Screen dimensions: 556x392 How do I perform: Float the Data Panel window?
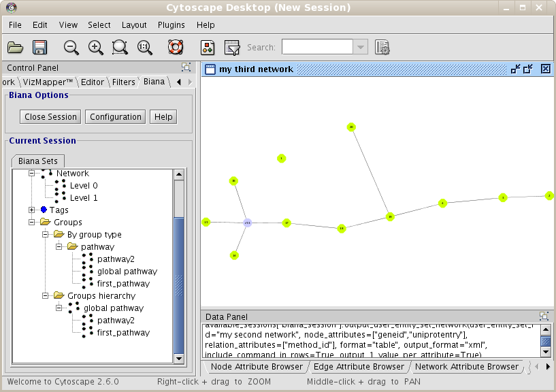[x=544, y=316]
